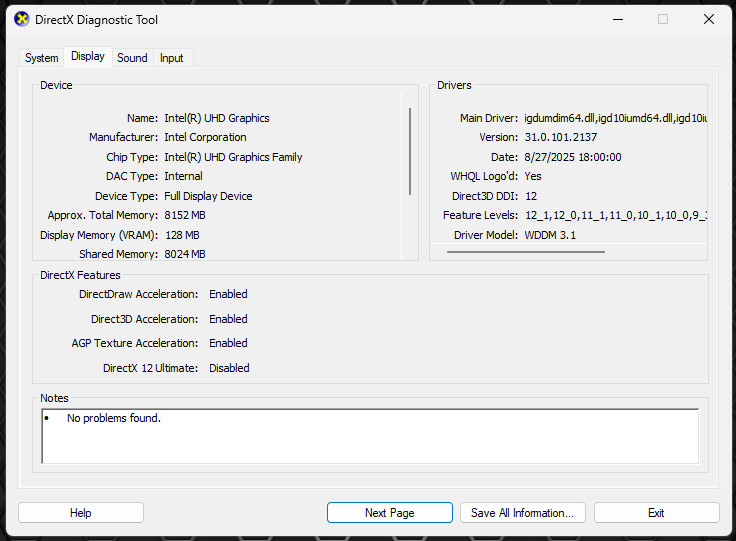Screen dimensions: 736x541
Task: Click the Direct3D DDI value '12'
Action: coord(531,196)
